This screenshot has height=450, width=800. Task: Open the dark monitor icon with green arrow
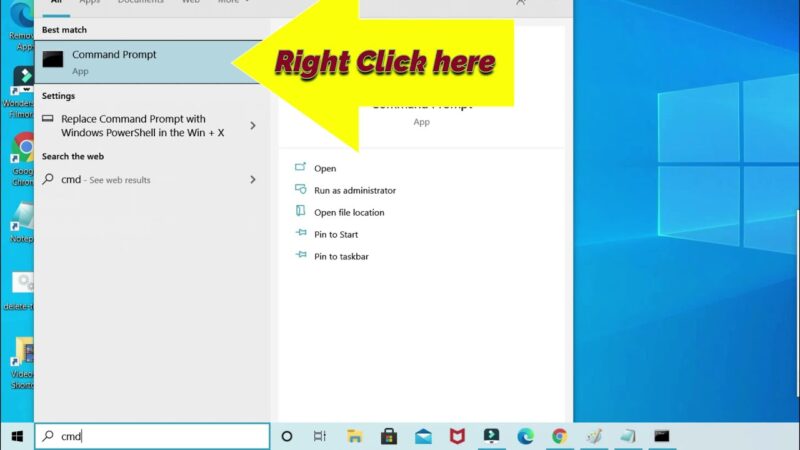491,436
